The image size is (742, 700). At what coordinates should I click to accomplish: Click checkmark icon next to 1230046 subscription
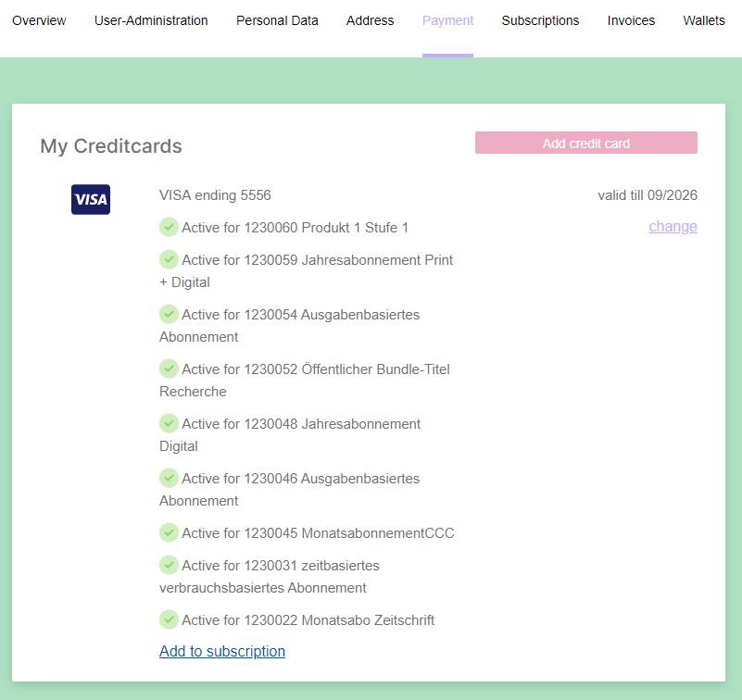169,478
